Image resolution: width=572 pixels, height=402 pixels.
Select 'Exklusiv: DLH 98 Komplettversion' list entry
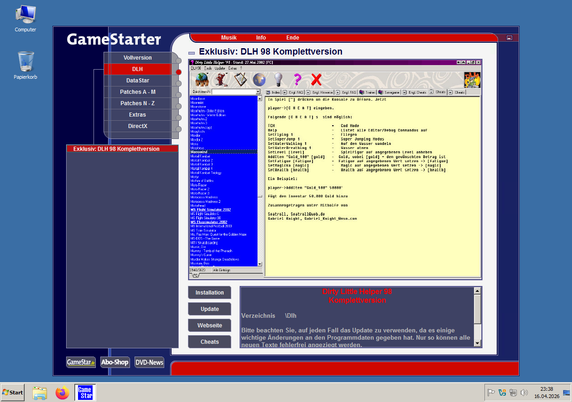pyautogui.click(x=122, y=149)
